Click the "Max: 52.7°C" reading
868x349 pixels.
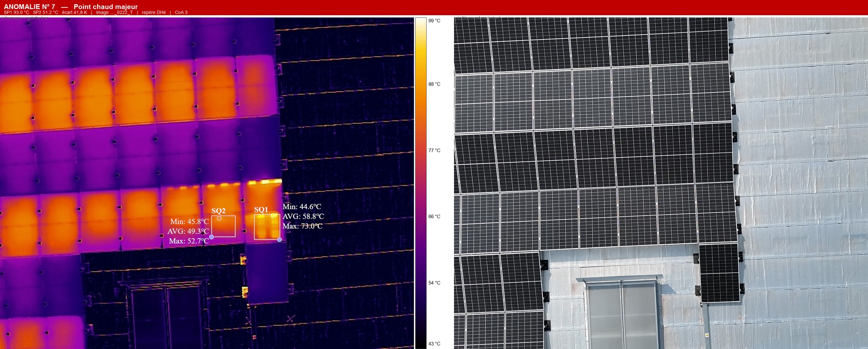click(189, 241)
